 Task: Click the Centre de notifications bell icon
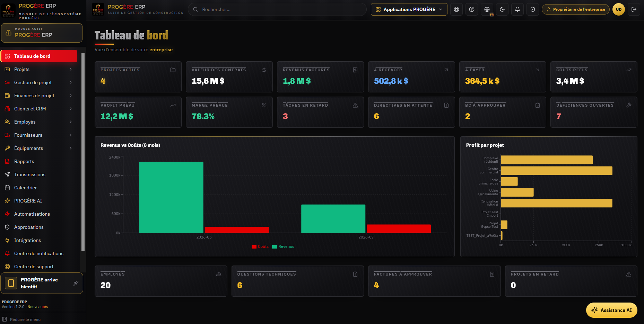point(7,253)
